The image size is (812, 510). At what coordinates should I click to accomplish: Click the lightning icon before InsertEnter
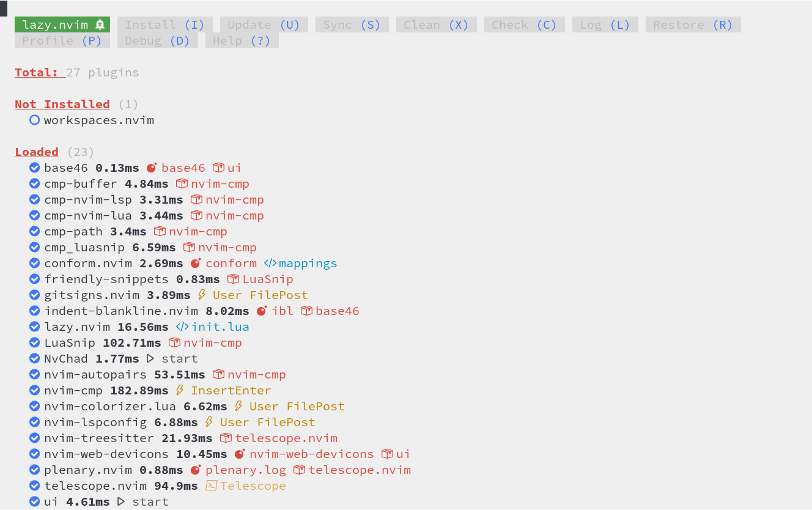point(179,390)
